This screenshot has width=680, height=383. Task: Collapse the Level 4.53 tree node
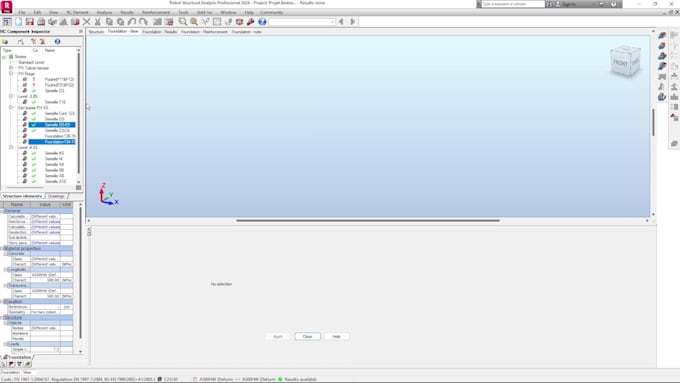pyautogui.click(x=11, y=147)
